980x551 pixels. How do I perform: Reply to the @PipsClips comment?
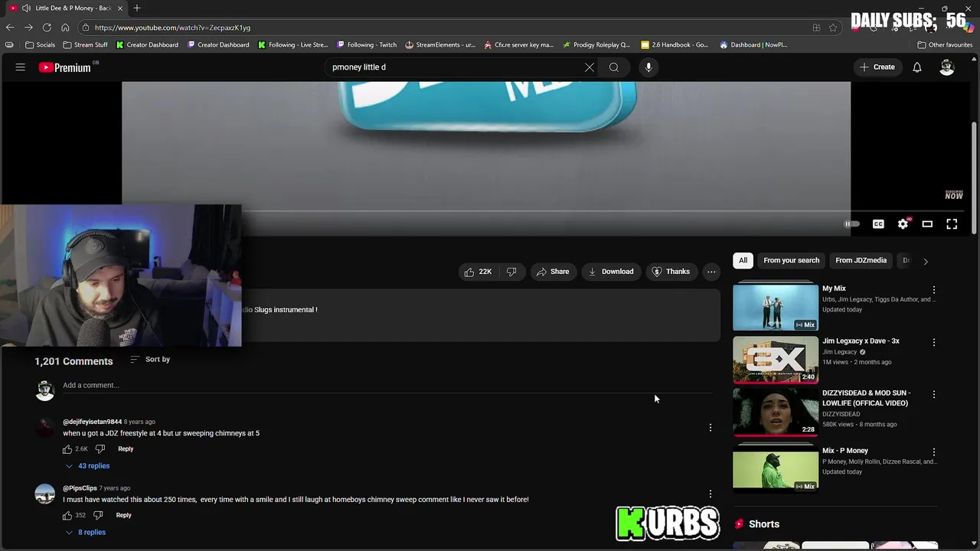click(x=123, y=516)
